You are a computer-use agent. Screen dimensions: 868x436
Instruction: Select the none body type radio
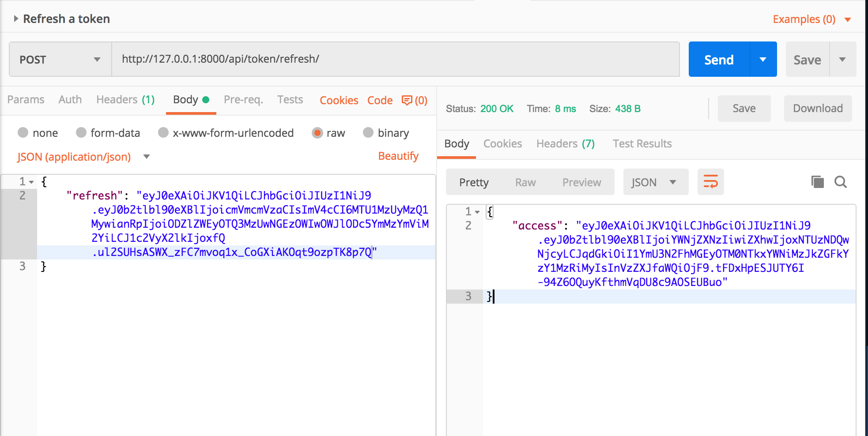[x=23, y=132]
